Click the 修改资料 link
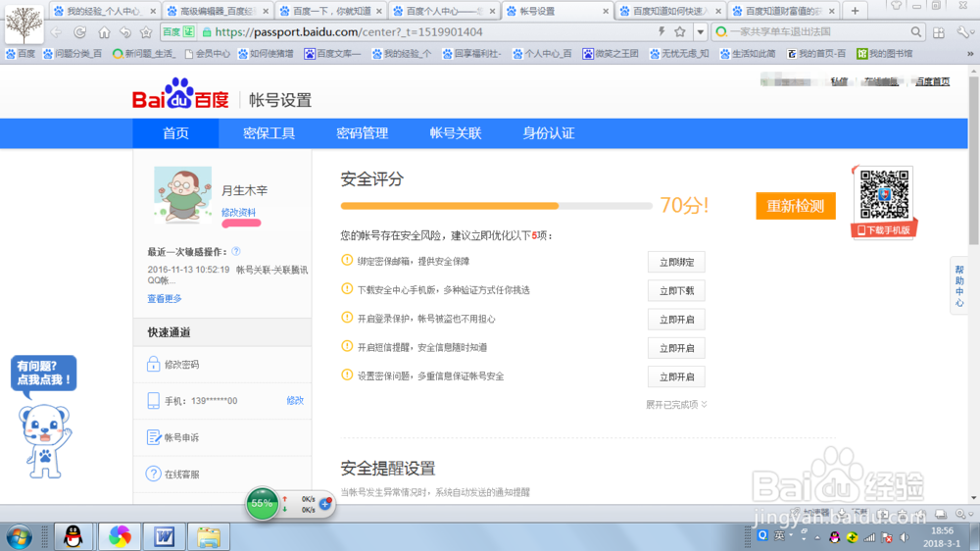The image size is (980, 551). (238, 213)
